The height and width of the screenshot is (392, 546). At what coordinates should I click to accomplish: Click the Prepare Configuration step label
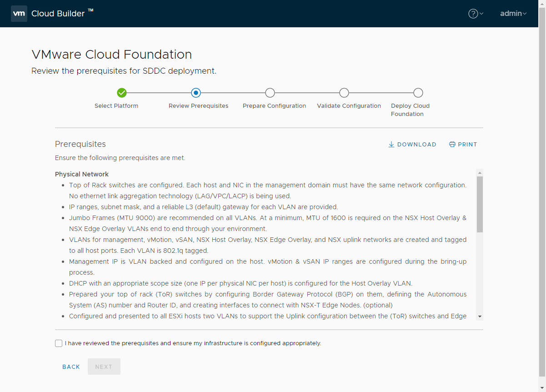274,106
